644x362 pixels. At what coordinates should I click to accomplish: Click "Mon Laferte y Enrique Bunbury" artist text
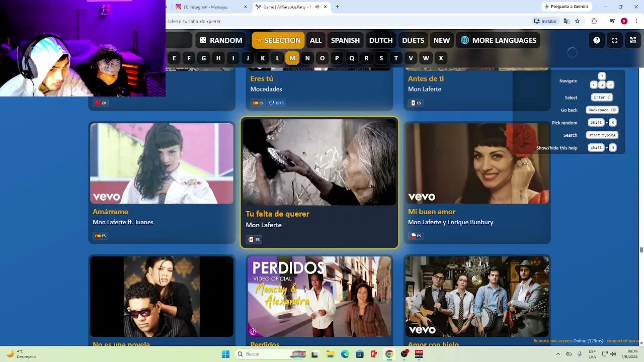(x=450, y=222)
